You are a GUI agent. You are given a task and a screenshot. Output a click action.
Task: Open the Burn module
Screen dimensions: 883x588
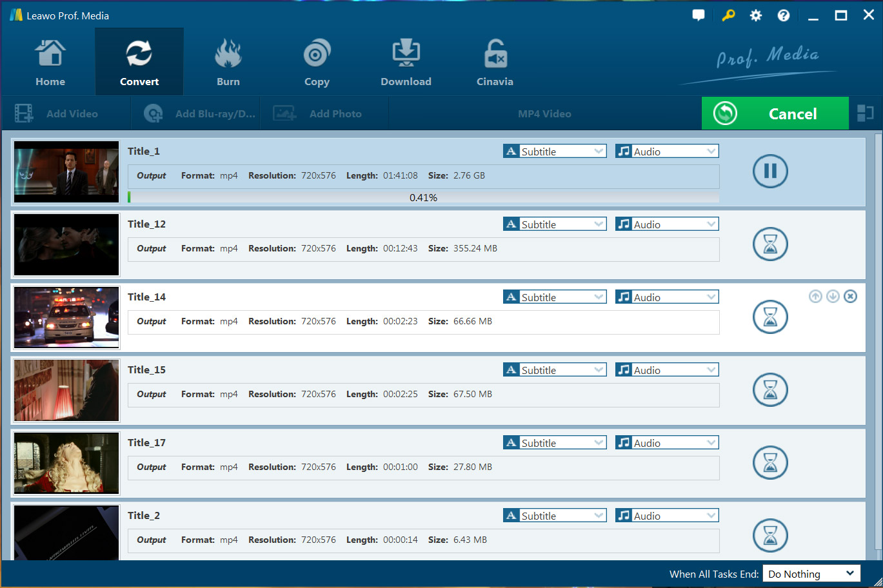click(x=228, y=63)
